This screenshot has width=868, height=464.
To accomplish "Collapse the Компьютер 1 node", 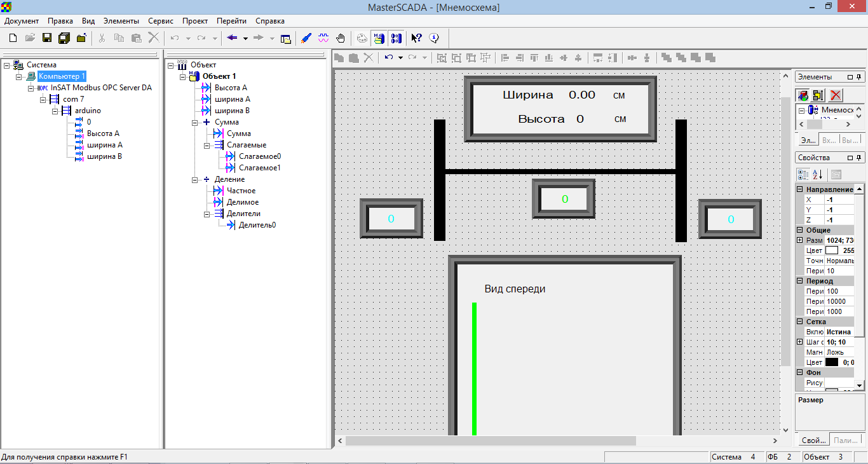I will pyautogui.click(x=19, y=76).
